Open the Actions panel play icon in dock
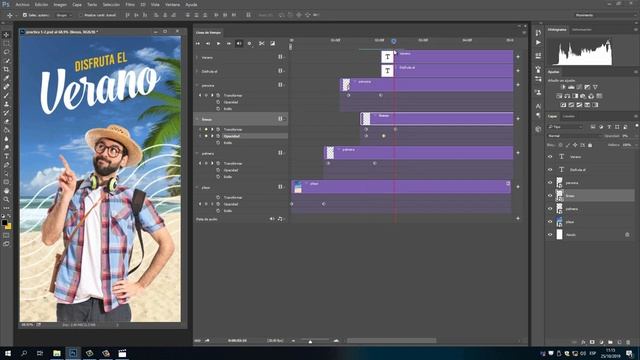Image resolution: width=640 pixels, height=360 pixels. click(538, 42)
